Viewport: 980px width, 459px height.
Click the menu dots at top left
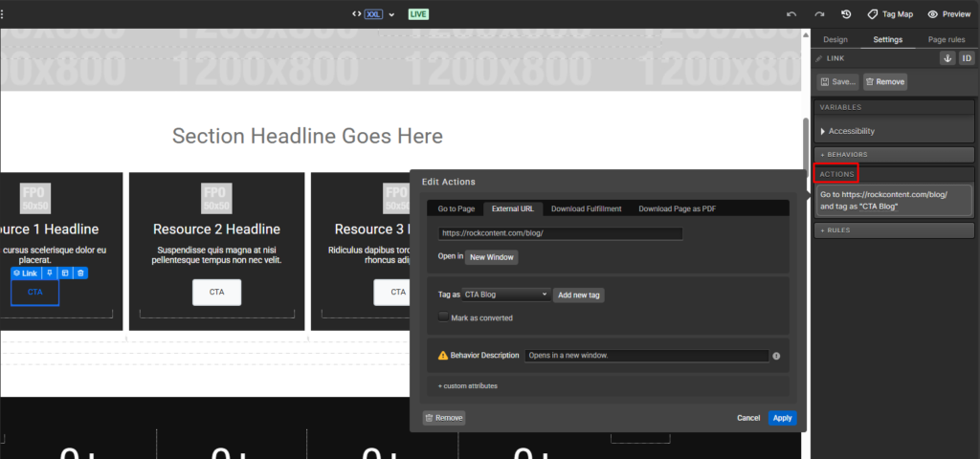(2, 13)
